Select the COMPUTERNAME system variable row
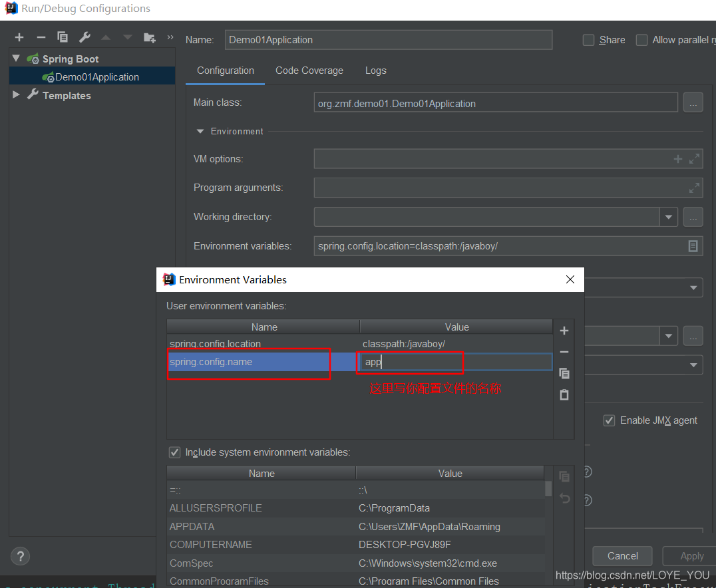 point(356,545)
